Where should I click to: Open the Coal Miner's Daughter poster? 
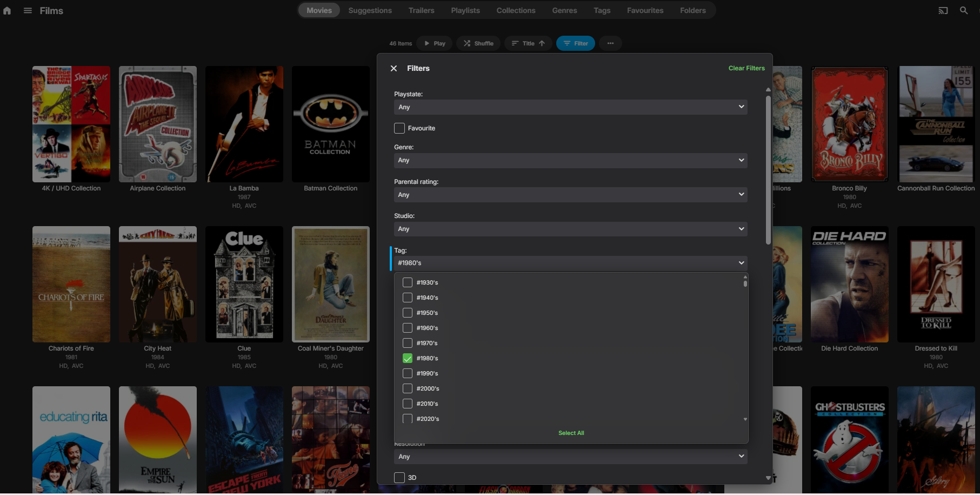coord(331,285)
